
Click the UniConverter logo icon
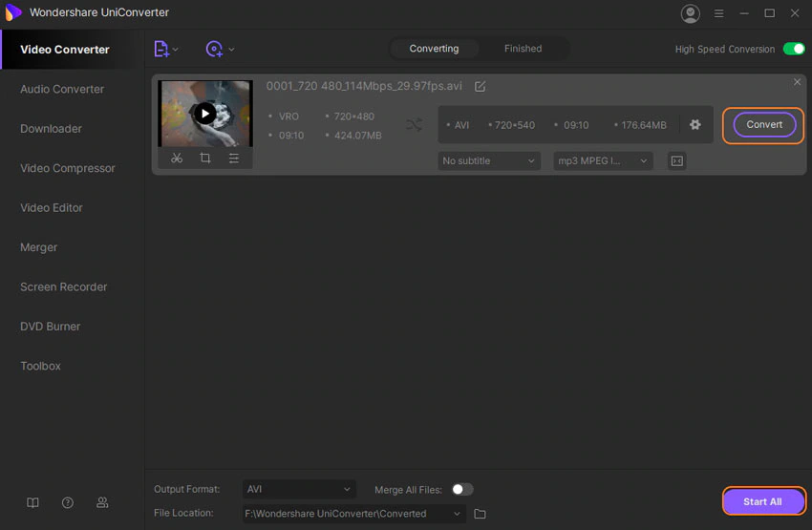click(x=13, y=12)
